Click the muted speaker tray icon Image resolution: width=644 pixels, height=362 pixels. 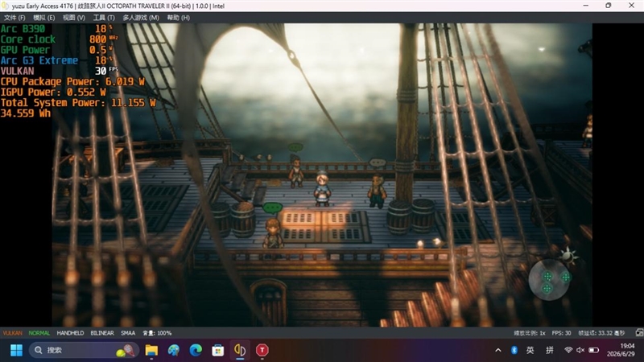pyautogui.click(x=580, y=350)
